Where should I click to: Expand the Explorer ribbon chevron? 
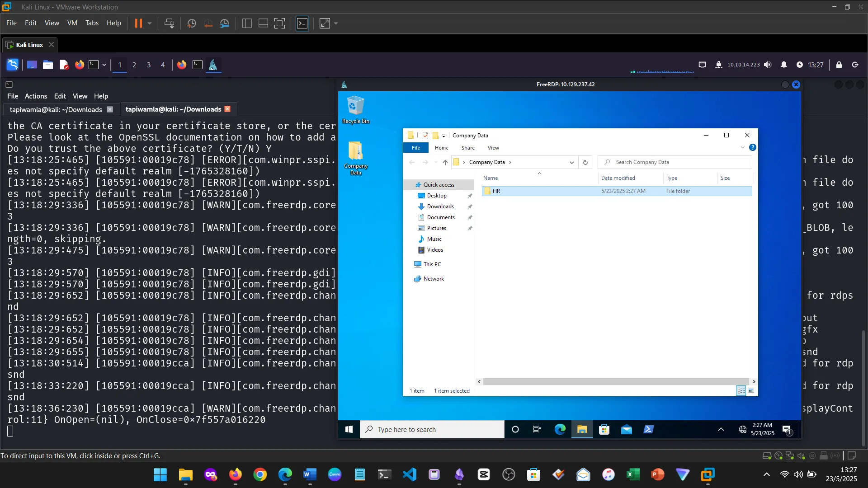(x=742, y=148)
